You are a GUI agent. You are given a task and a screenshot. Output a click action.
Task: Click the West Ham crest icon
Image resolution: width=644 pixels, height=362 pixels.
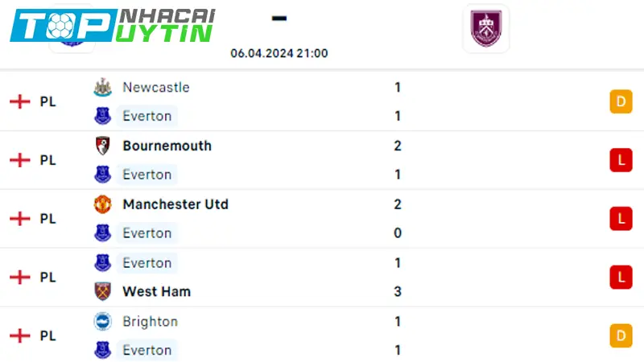click(x=102, y=291)
